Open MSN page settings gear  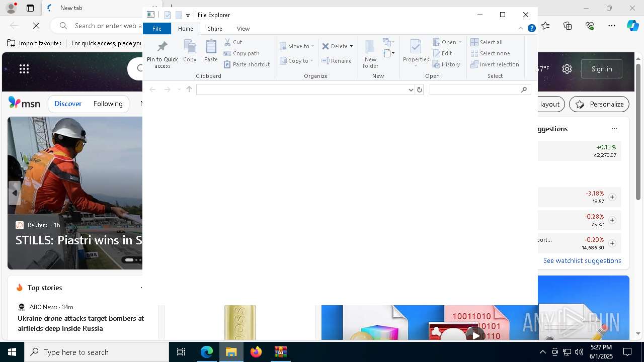(x=567, y=69)
